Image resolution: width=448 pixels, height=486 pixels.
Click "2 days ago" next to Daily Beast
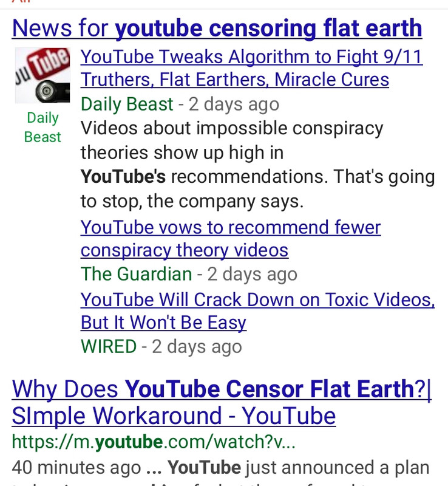(x=234, y=104)
